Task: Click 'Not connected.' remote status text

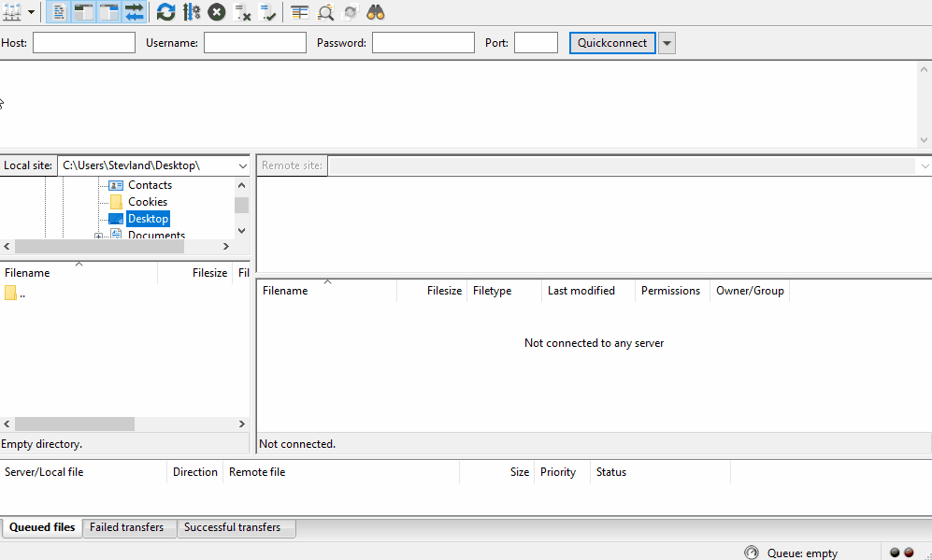Action: [x=297, y=444]
